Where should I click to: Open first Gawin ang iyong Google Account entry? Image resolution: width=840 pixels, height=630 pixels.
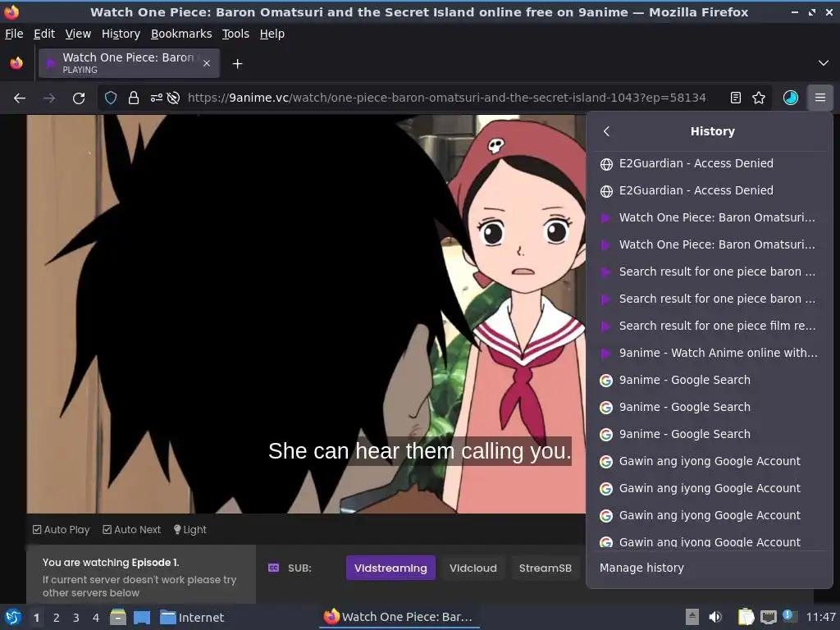coord(710,461)
